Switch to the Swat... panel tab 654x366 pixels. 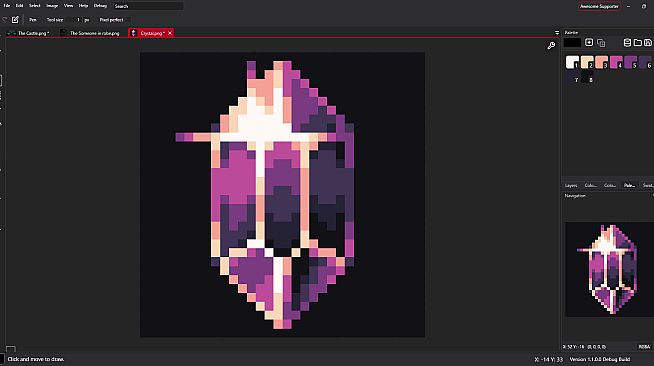coord(648,186)
